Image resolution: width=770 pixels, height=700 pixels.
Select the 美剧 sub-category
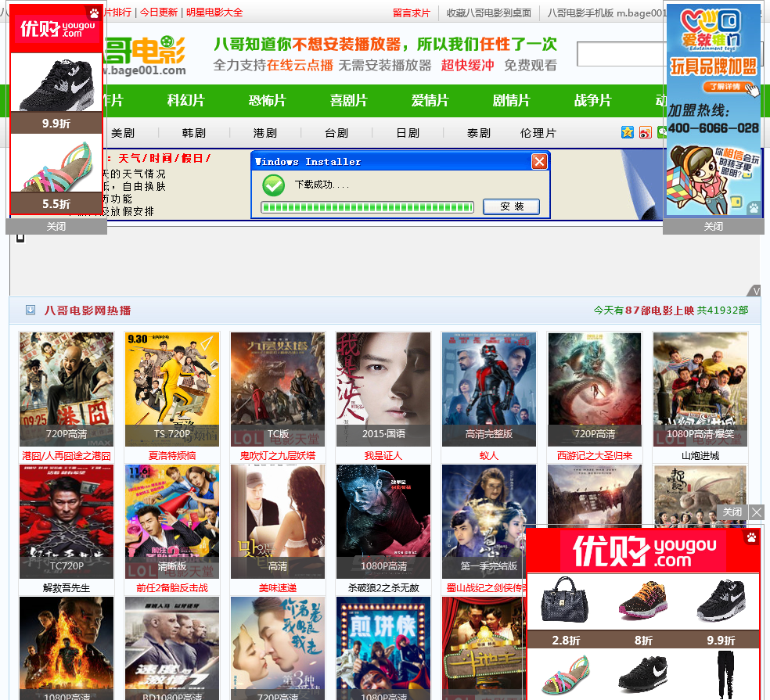tap(123, 133)
